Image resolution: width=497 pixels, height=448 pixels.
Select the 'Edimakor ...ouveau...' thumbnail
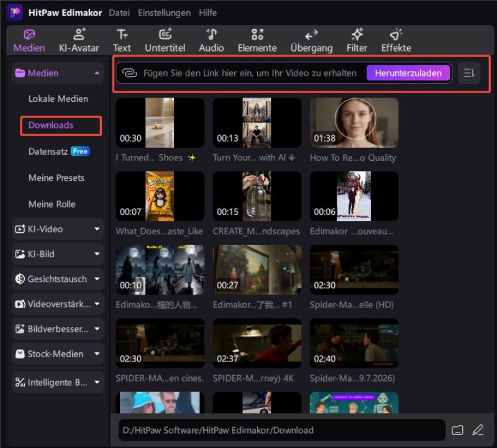(x=353, y=196)
